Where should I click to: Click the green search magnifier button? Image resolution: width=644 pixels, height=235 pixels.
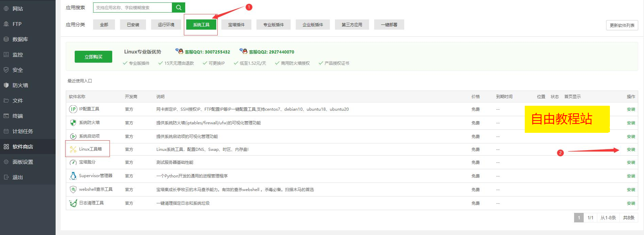178,7
